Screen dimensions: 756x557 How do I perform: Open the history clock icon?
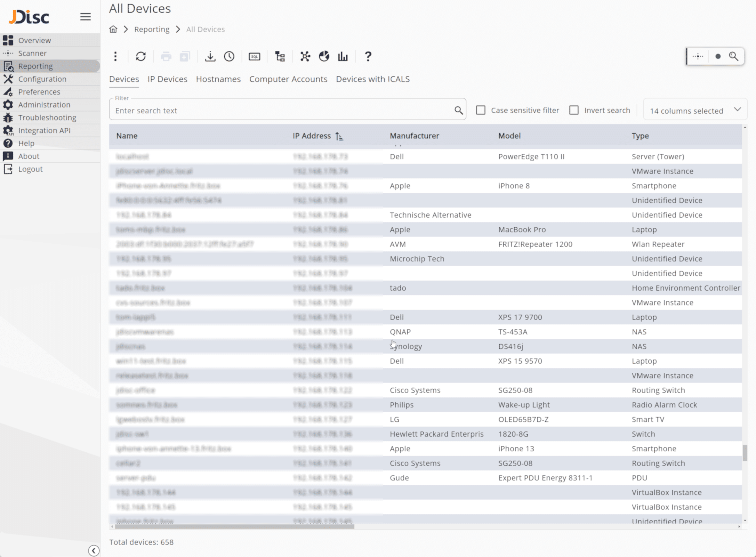click(229, 56)
